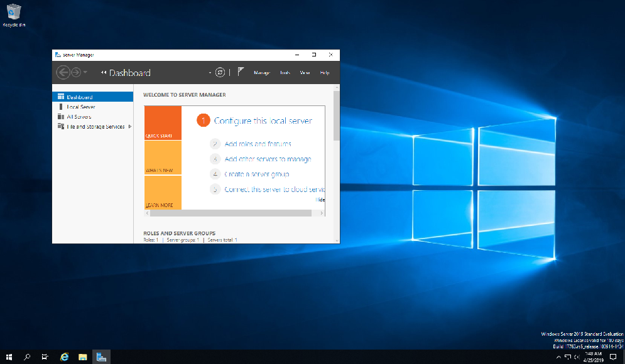Click Configure this local server link
Viewport: 625px width, 364px height.
click(263, 120)
